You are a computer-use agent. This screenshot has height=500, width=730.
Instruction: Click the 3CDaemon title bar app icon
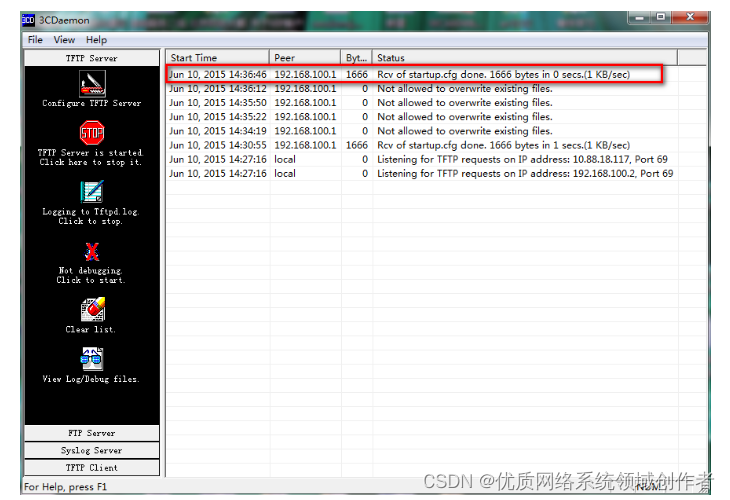(28, 20)
